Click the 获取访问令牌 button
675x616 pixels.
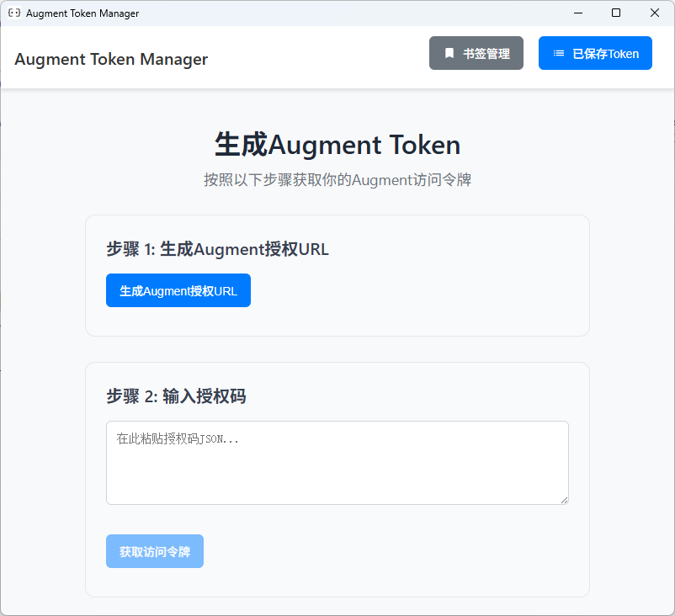pos(155,551)
